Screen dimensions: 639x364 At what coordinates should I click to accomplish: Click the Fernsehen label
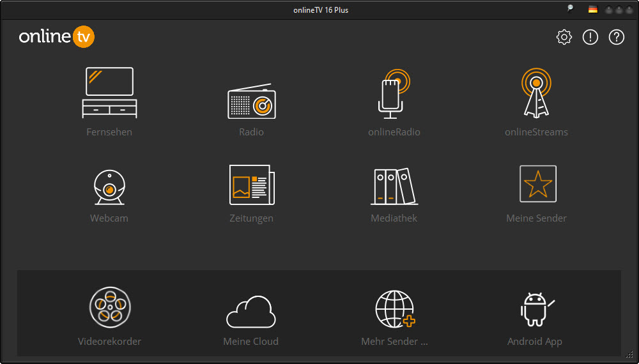(109, 132)
